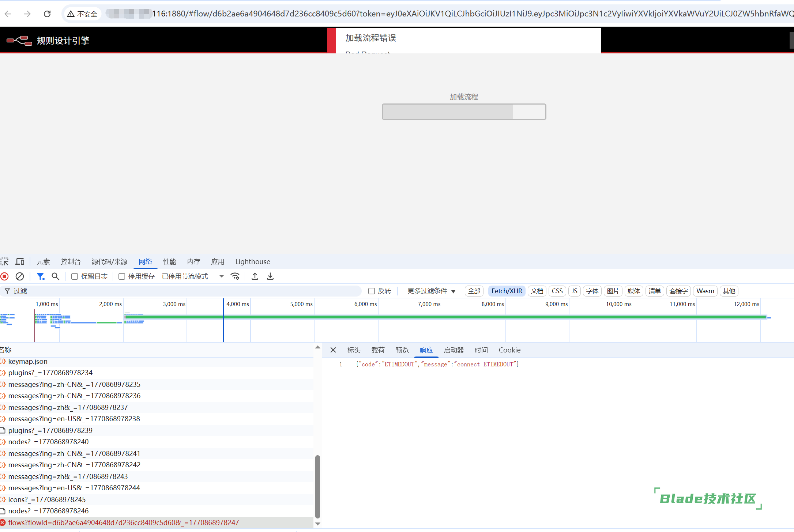Click the export HAR download icon
This screenshot has width=794, height=532.
click(x=270, y=276)
